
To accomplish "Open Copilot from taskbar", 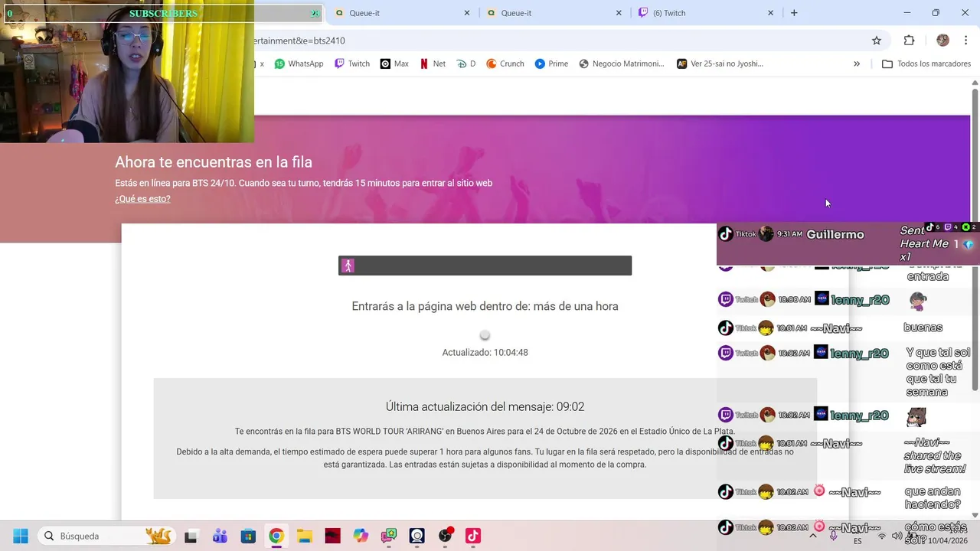I will tap(361, 536).
